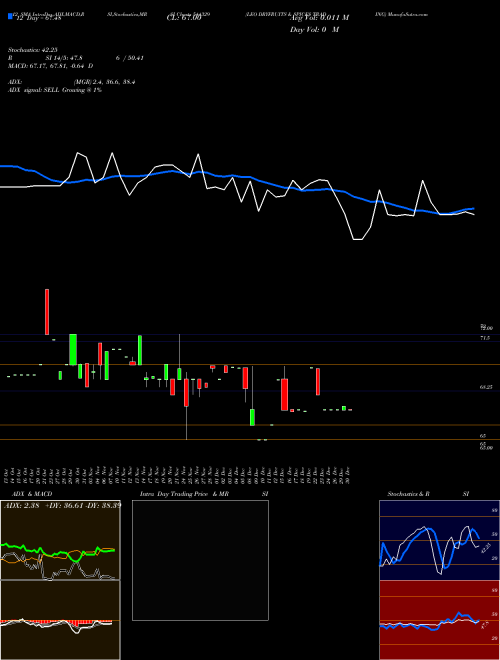Select the '12 Day = 67.48' SMA label
This screenshot has height=660, width=500.
tap(38, 18)
